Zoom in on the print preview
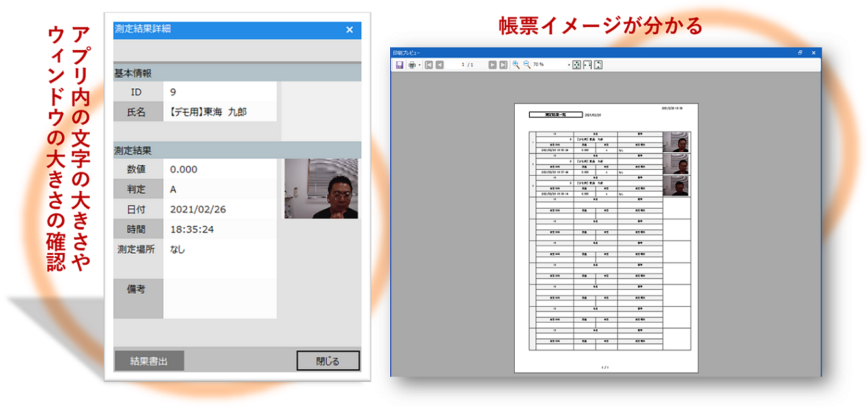Image resolution: width=868 pixels, height=407 pixels. pyautogui.click(x=516, y=65)
